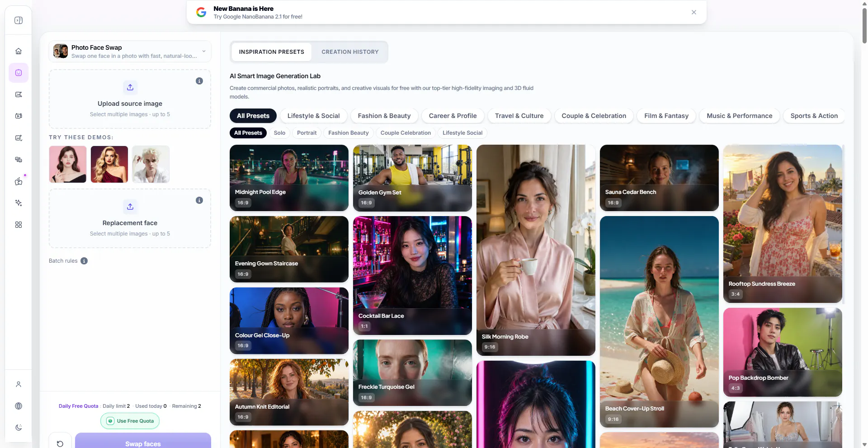Open the sidebar icon with notification dot
This screenshot has width=868, height=448.
point(19,181)
